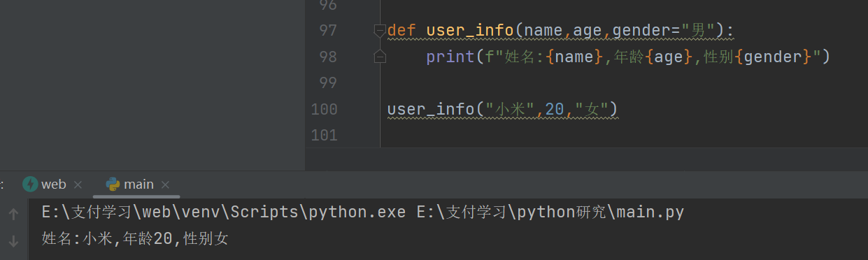Click the {gender} placeholder in f-string

[773, 57]
